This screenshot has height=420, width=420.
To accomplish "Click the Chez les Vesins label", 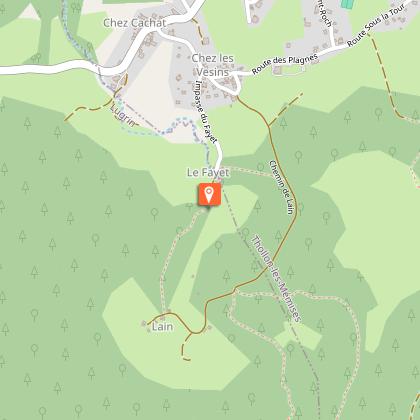I will pos(213,65).
